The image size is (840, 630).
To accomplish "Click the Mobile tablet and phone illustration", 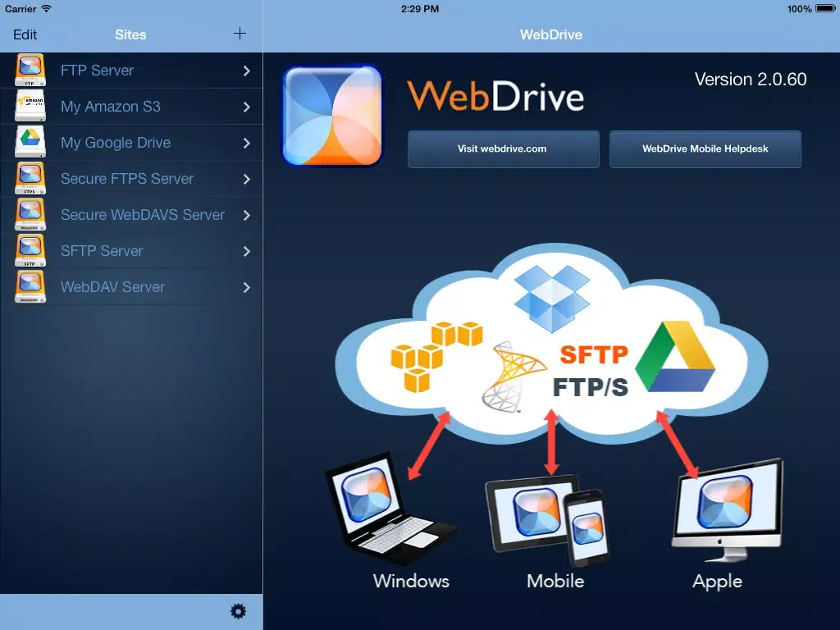I will pos(547,520).
